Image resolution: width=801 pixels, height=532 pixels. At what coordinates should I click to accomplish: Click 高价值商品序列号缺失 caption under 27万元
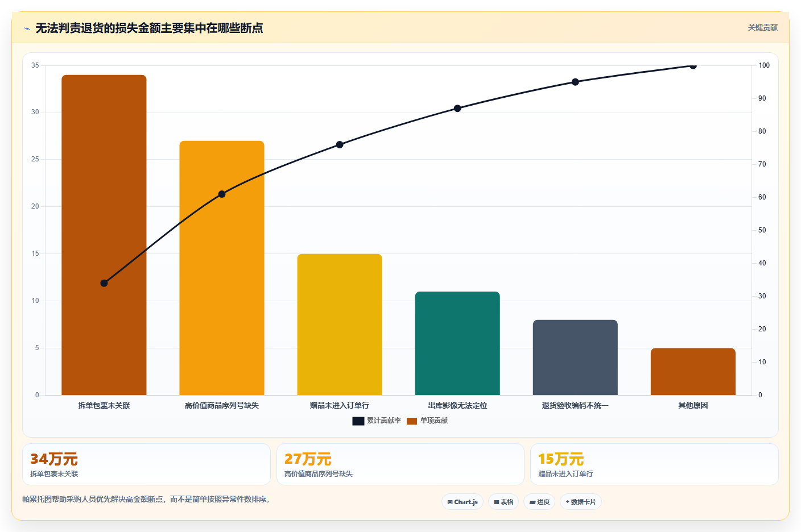click(x=319, y=474)
